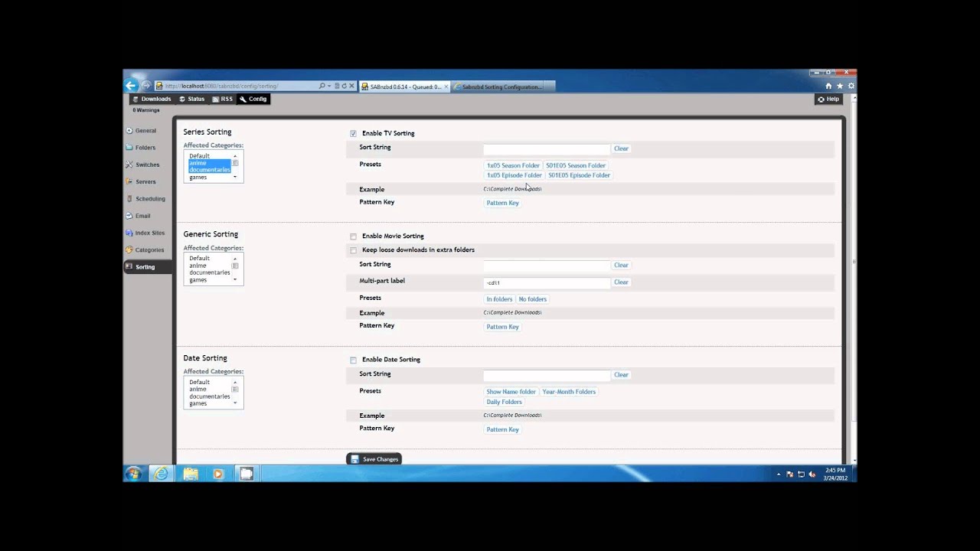
Task: Apply the 1x05 Season Folder preset
Action: [513, 165]
